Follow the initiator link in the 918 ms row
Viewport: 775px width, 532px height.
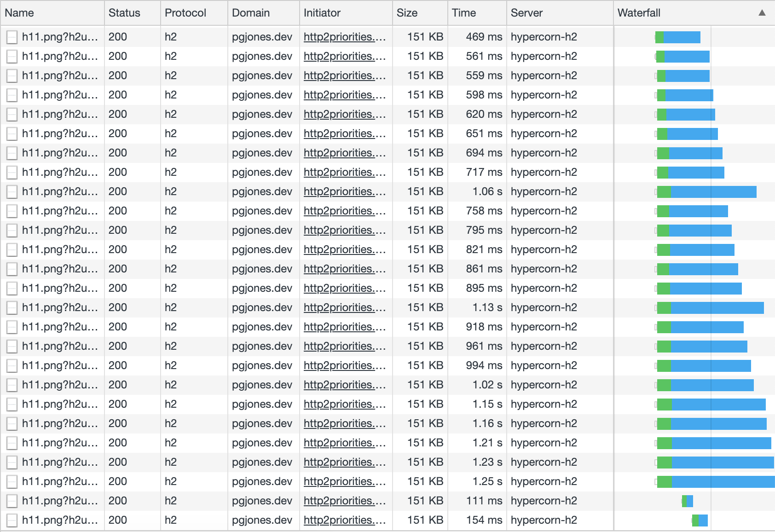(344, 327)
